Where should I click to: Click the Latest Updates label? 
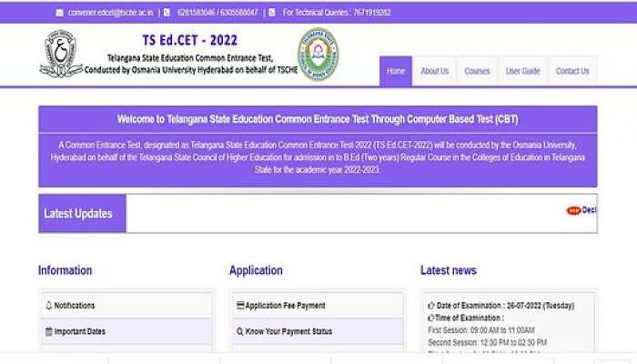tap(78, 214)
